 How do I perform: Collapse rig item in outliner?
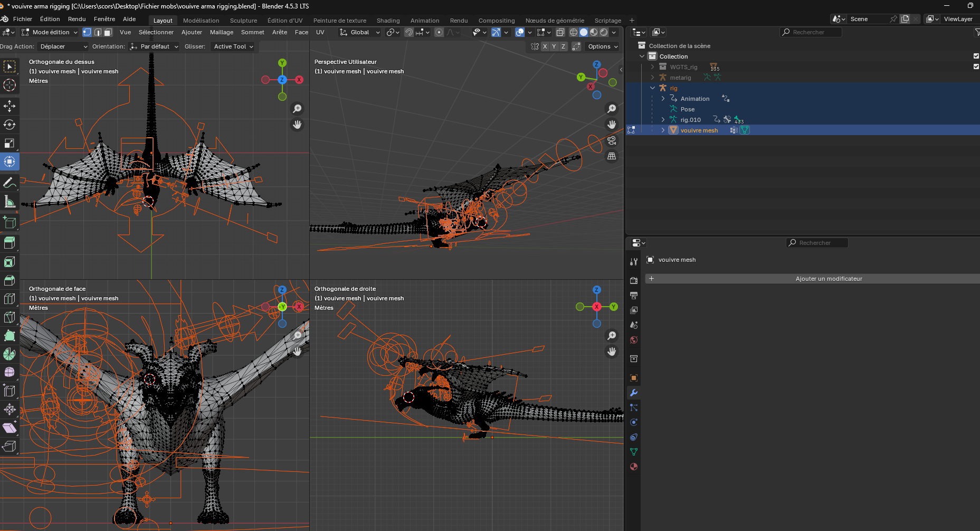[x=652, y=88]
